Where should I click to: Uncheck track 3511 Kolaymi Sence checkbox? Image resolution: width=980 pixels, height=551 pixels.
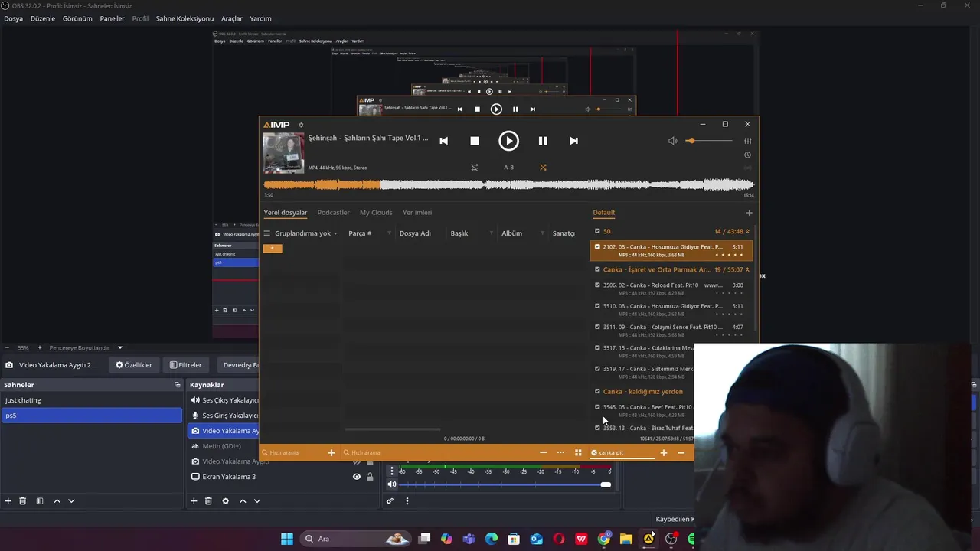click(597, 327)
